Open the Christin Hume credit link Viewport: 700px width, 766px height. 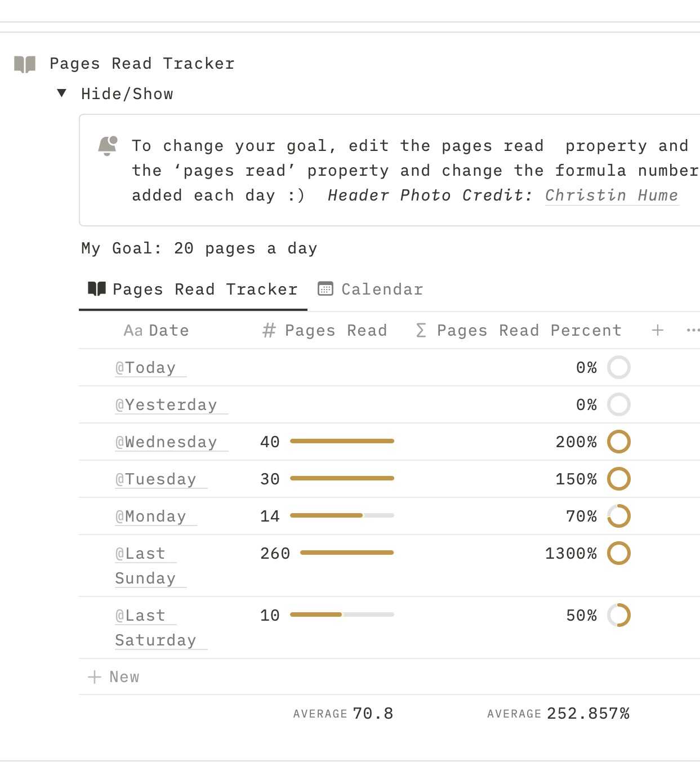(611, 195)
